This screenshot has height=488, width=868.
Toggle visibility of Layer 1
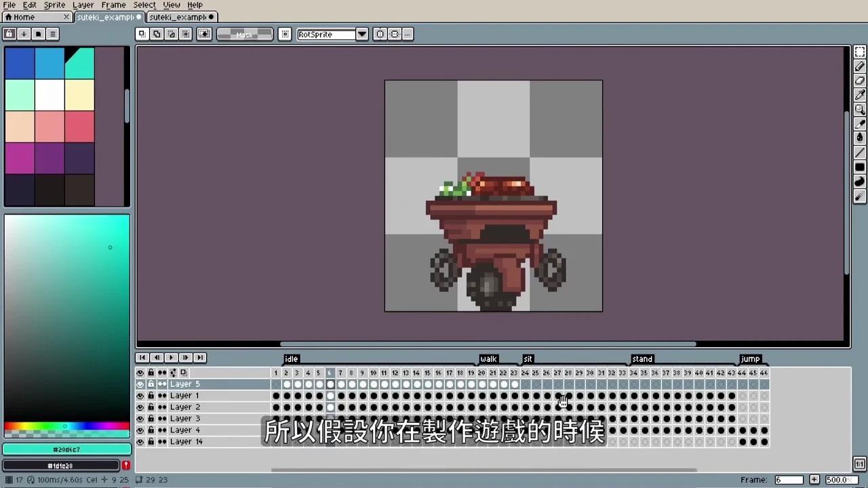[x=140, y=396]
